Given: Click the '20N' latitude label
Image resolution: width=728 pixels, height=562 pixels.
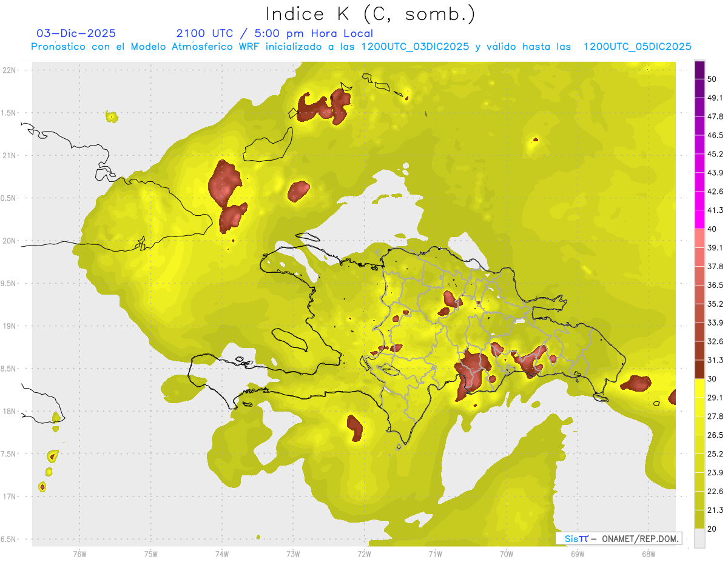Looking at the screenshot, I should (9, 241).
